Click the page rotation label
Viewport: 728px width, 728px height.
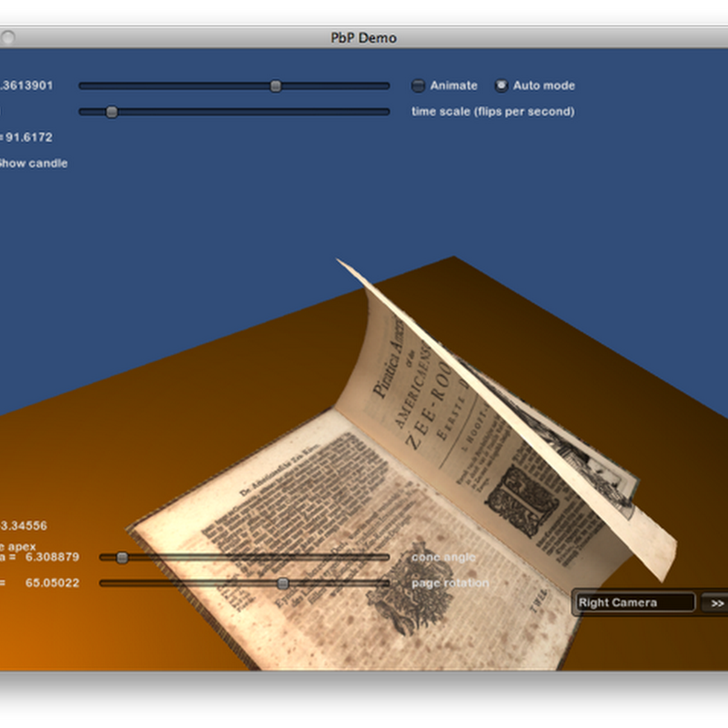(x=450, y=583)
